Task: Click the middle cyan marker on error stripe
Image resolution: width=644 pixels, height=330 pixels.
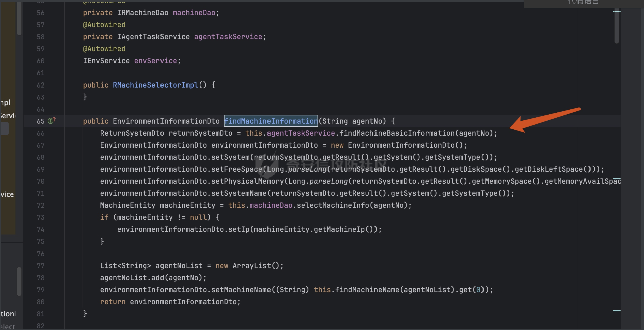Action: click(617, 179)
